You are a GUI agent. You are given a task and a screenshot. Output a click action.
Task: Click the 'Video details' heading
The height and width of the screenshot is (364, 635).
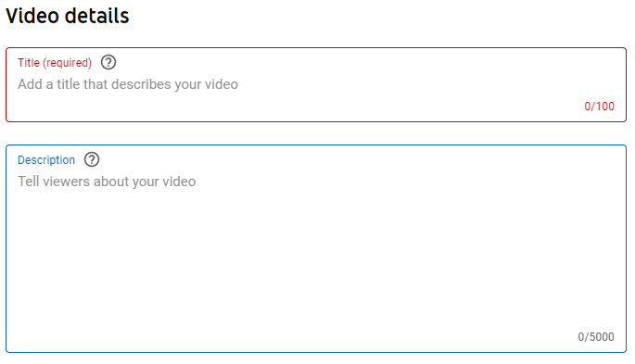click(x=68, y=16)
